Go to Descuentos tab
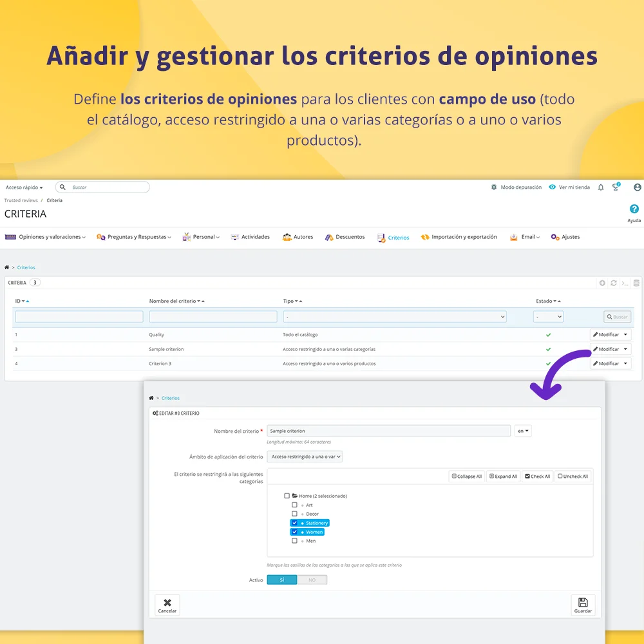Screen dimensions: 644x644 [x=345, y=237]
